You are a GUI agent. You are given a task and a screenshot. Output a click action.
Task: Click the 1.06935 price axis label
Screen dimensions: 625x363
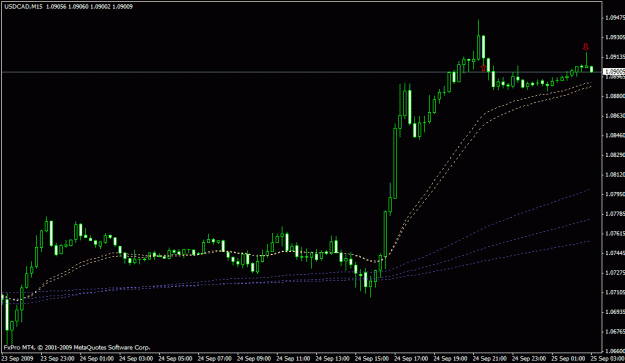pyautogui.click(x=615, y=312)
